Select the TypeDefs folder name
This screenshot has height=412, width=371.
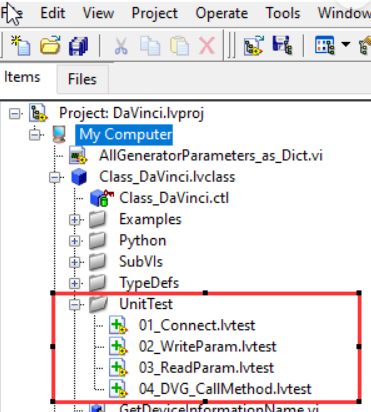tap(149, 283)
